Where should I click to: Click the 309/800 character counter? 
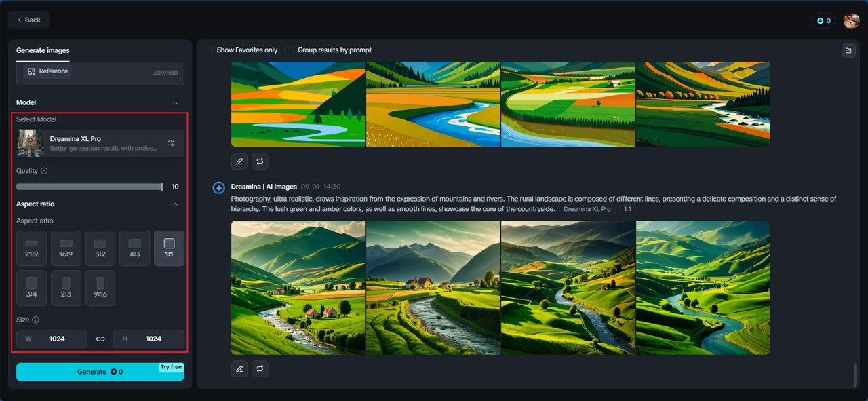click(x=165, y=73)
